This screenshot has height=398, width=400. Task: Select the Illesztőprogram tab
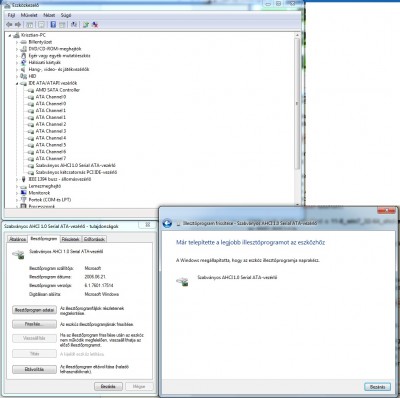click(44, 239)
